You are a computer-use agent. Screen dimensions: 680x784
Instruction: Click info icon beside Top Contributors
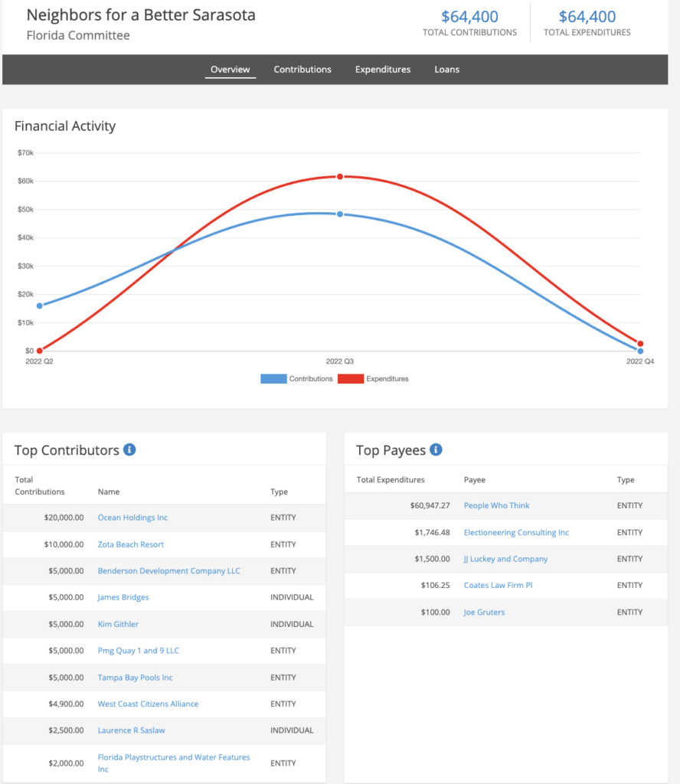(x=129, y=449)
